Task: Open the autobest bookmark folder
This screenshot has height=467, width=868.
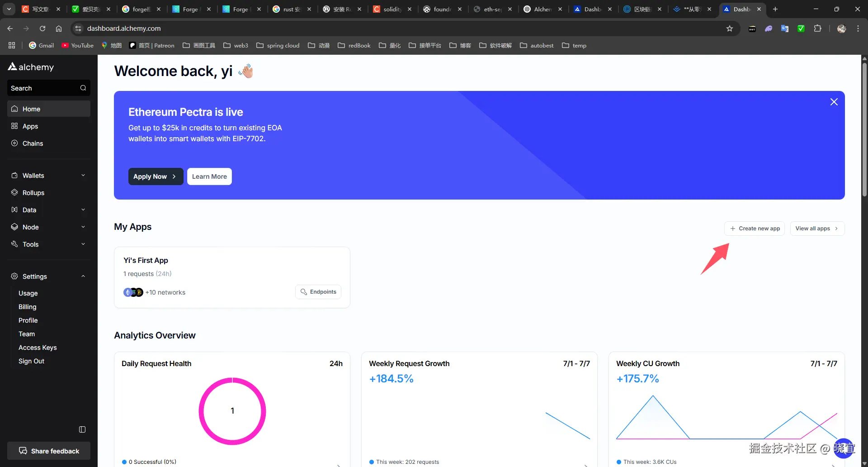Action: click(x=537, y=45)
